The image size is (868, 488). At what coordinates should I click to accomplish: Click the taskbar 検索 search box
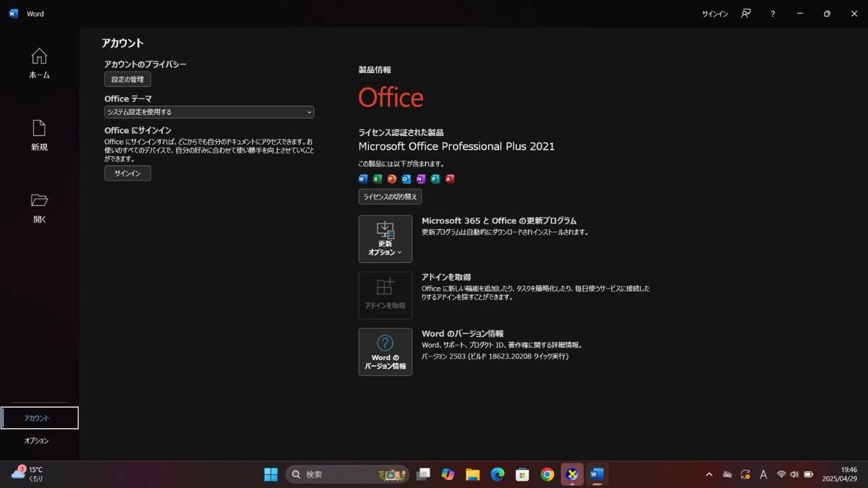point(347,474)
